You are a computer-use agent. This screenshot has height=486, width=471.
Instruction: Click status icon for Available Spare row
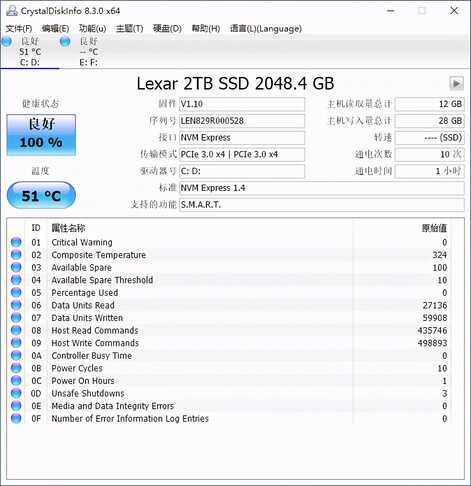pos(16,267)
